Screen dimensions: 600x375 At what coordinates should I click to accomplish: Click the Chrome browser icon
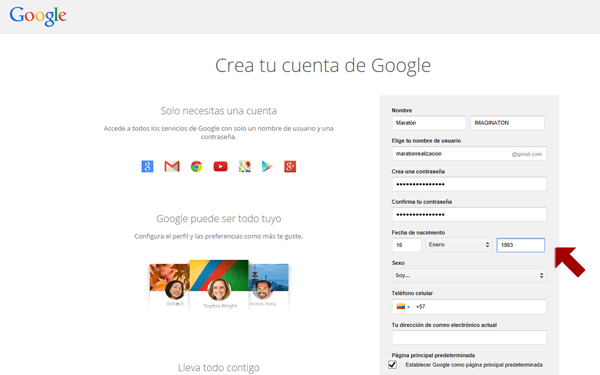coord(196,166)
